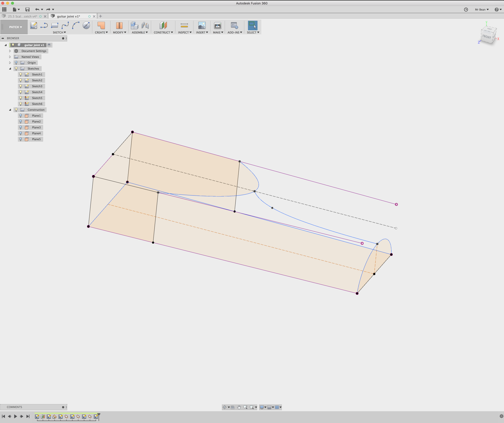The height and width of the screenshot is (423, 504).
Task: Select Sketch6 in the browser
Action: (37, 104)
